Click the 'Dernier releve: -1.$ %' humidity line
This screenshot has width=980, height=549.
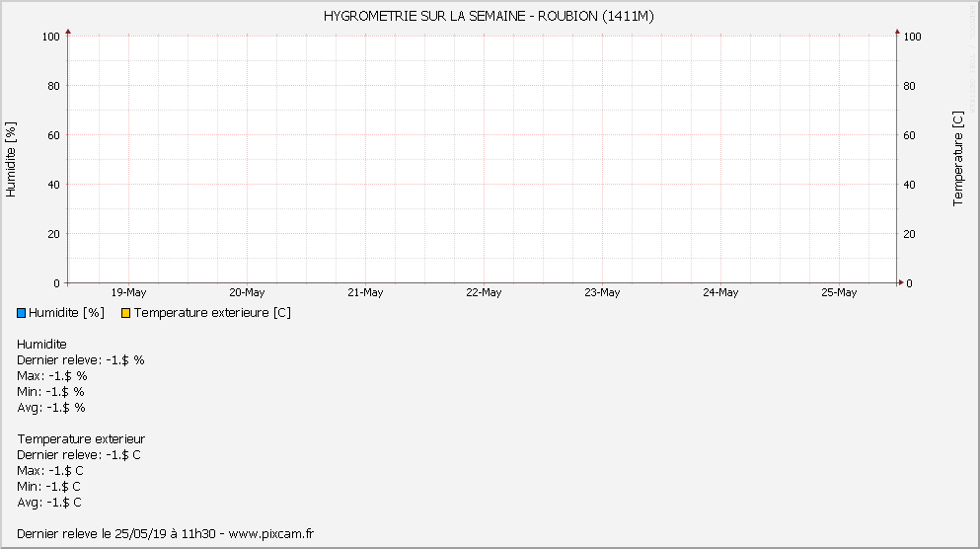click(x=81, y=359)
